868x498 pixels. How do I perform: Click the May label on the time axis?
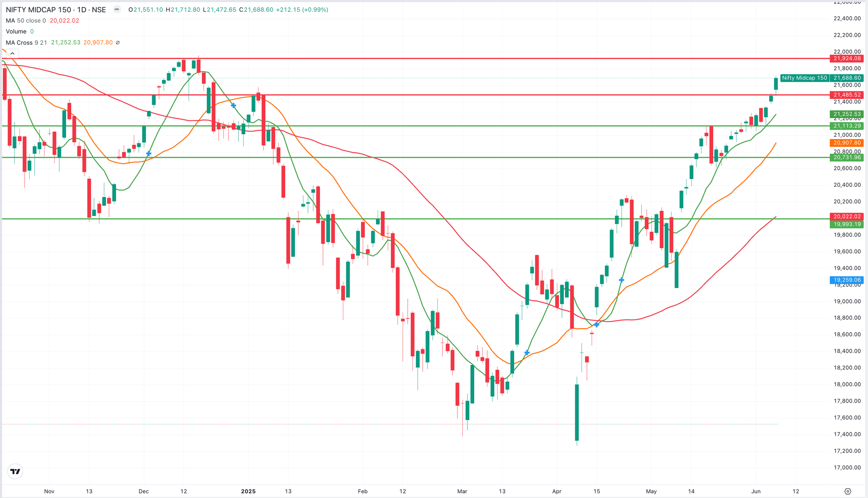651,491
